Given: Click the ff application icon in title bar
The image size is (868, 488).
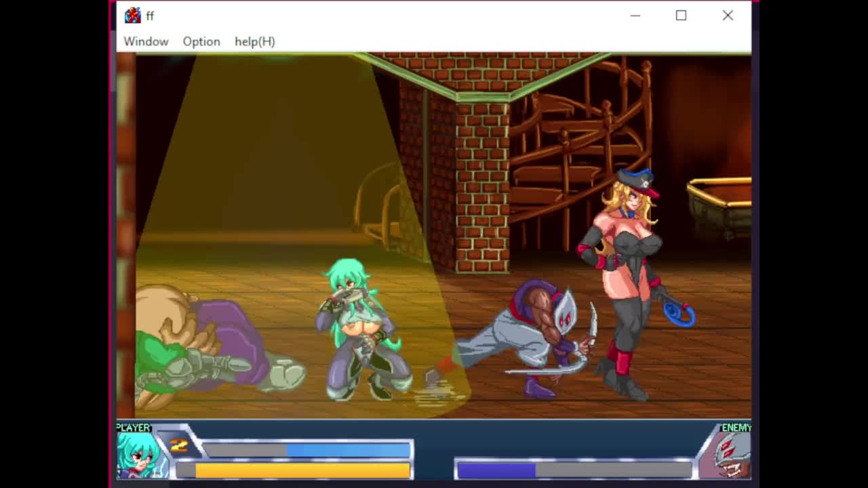Looking at the screenshot, I should pyautogui.click(x=132, y=15).
